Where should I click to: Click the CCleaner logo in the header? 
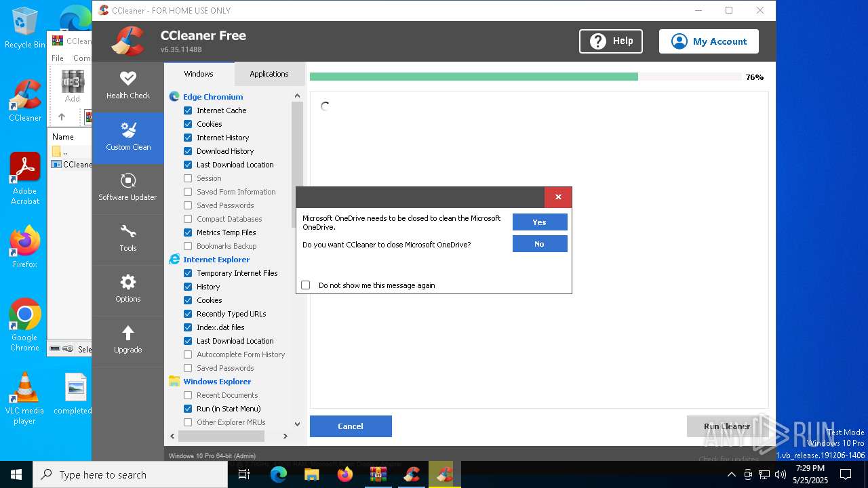[x=129, y=41]
